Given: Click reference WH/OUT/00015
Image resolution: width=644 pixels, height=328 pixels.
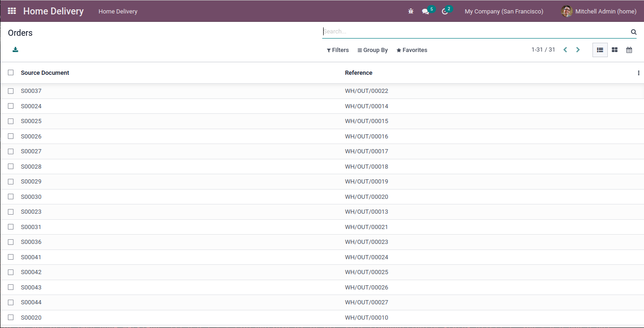Looking at the screenshot, I should pyautogui.click(x=366, y=121).
